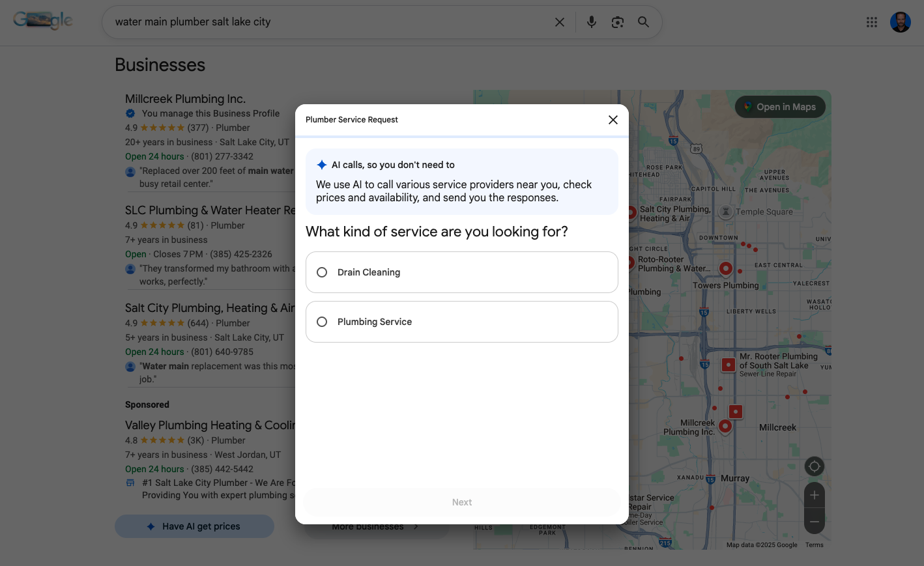Activate voice search with the microphone icon
This screenshot has height=566, width=924.
point(591,21)
